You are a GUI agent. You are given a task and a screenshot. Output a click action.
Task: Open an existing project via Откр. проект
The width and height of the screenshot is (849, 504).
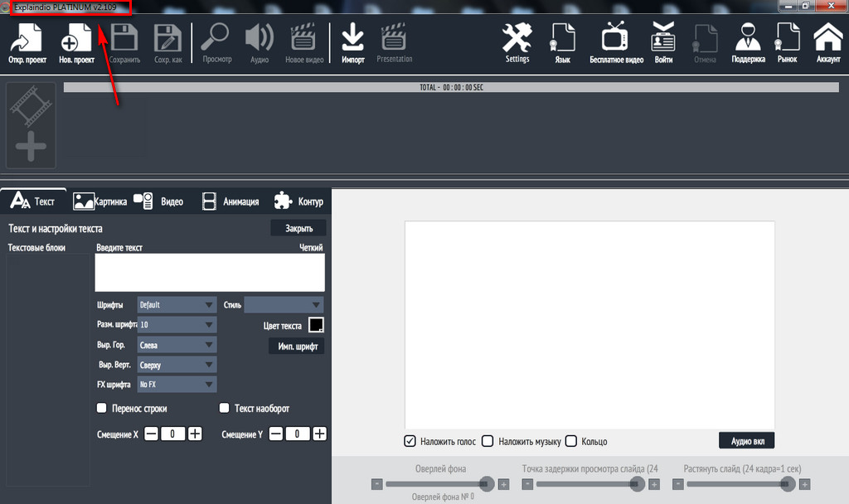click(x=26, y=42)
